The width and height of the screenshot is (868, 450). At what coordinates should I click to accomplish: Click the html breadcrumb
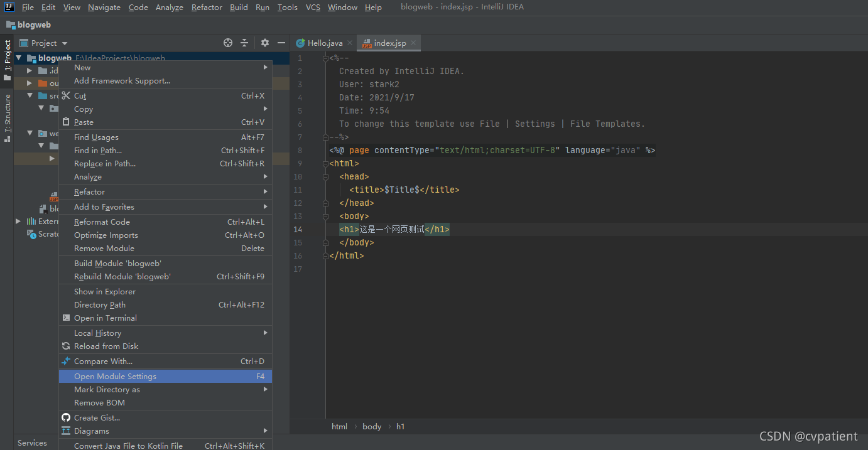339,426
